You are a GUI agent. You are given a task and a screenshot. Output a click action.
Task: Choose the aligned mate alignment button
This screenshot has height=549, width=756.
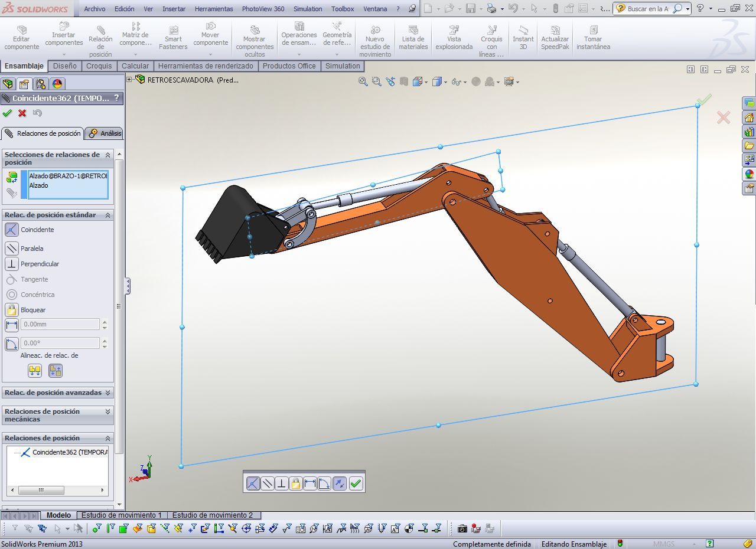click(x=35, y=371)
